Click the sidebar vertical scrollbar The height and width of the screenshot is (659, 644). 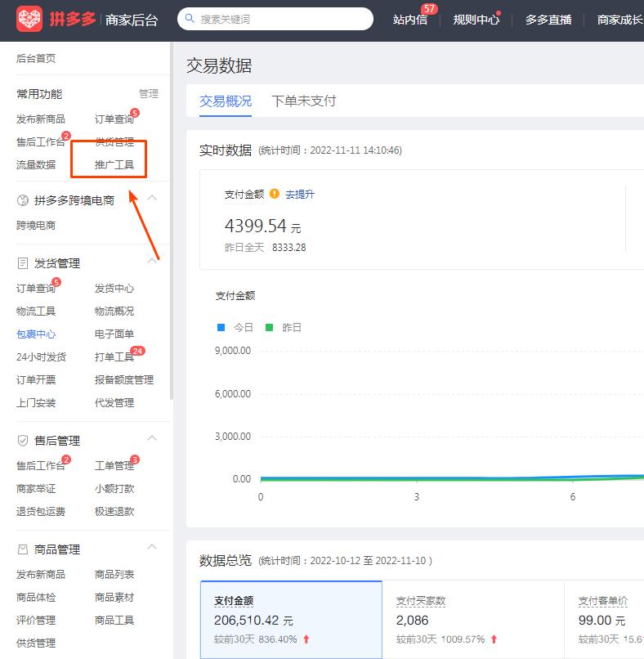[x=172, y=221]
